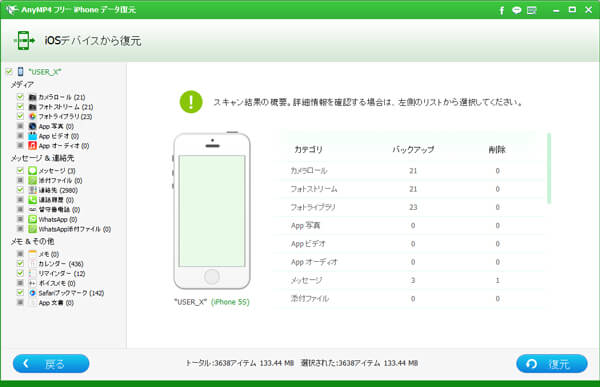Uncheck the リマインダー (12) checkbox
600x387 pixels.
tap(20, 273)
